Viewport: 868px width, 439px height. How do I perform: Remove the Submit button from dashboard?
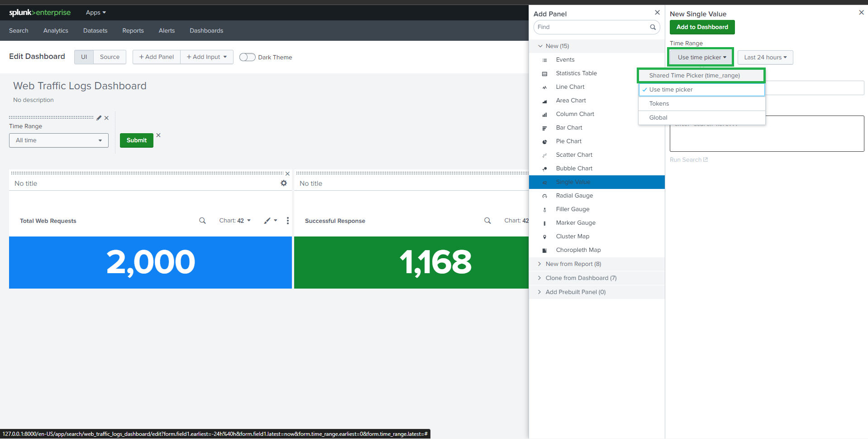coord(158,135)
